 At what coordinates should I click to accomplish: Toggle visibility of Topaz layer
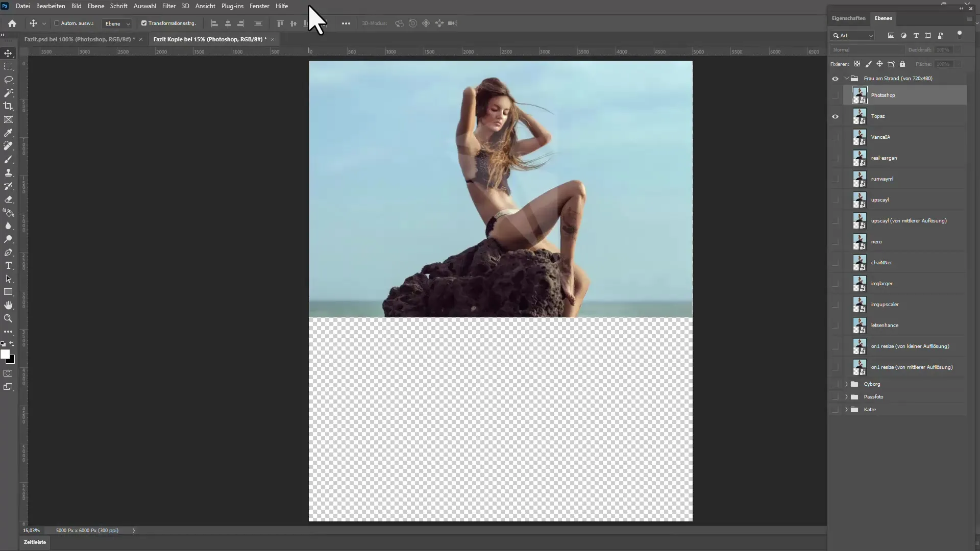(x=835, y=116)
